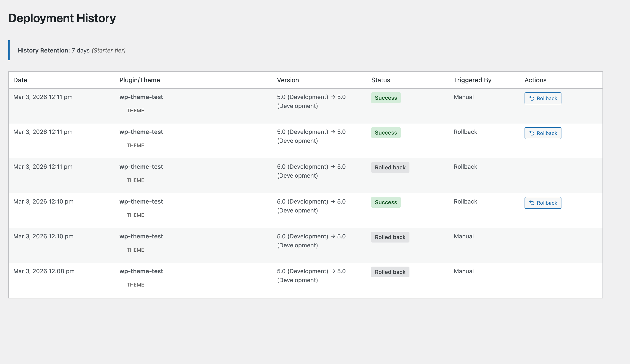630x364 pixels.
Task: Click the Date column header
Action: 20,80
